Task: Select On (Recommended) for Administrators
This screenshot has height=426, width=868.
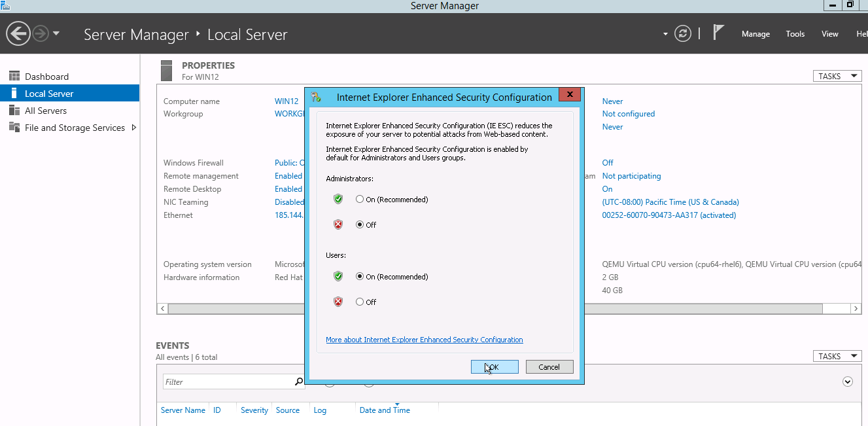Action: coord(360,200)
